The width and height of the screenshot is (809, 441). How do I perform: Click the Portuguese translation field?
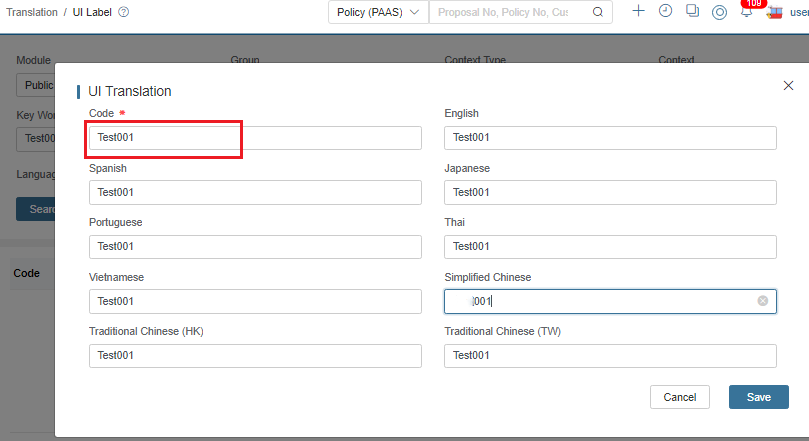255,247
